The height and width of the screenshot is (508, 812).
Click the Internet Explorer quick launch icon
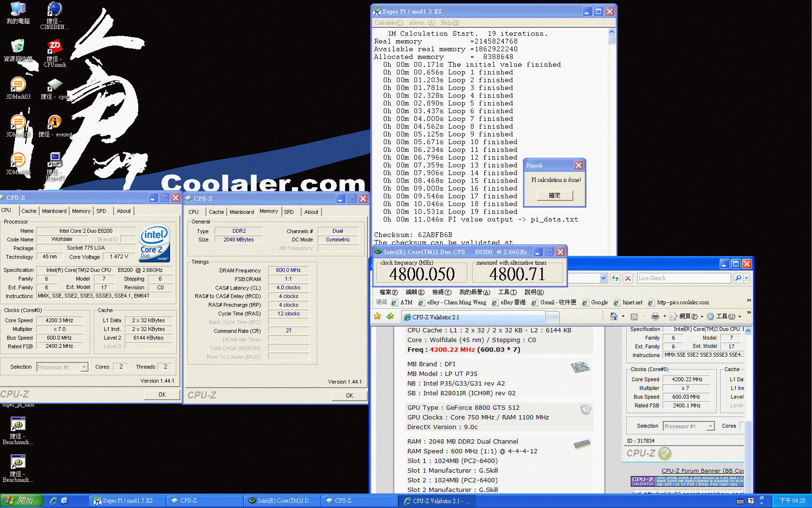point(53,501)
